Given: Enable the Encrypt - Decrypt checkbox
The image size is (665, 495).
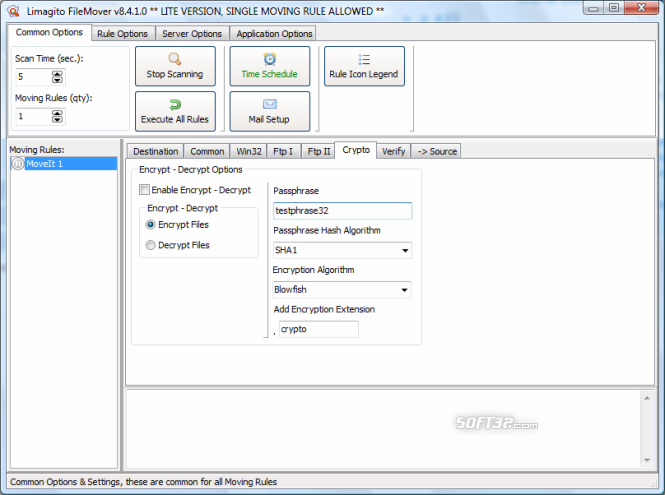Looking at the screenshot, I should click(x=144, y=190).
